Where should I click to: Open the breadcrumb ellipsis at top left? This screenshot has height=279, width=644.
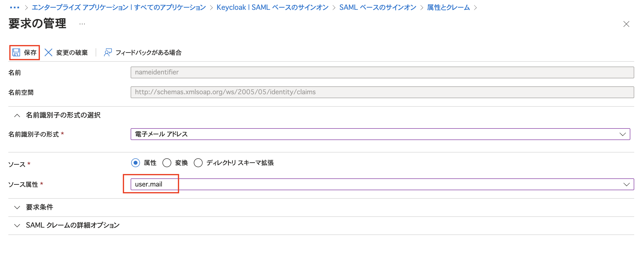(x=14, y=8)
